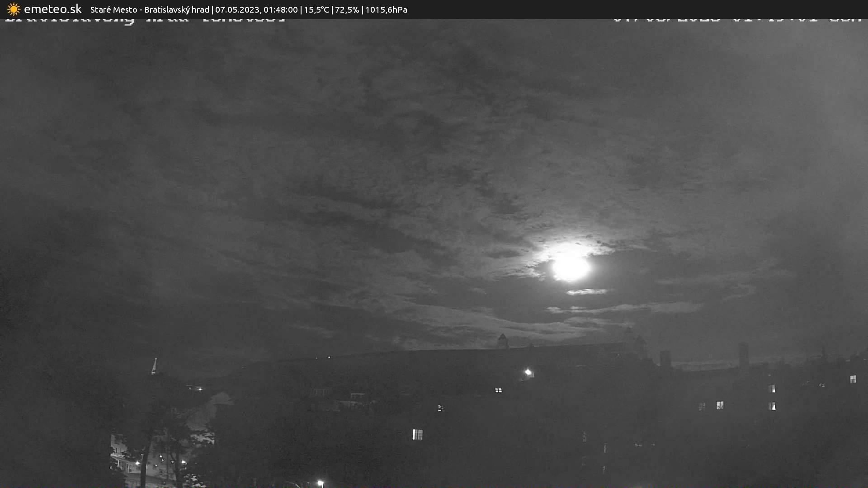
Task: Click the 07.05.2023 date text
Action: pyautogui.click(x=237, y=9)
